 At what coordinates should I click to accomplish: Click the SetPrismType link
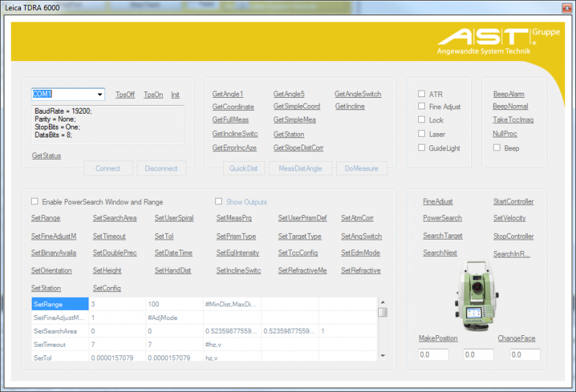click(x=236, y=237)
